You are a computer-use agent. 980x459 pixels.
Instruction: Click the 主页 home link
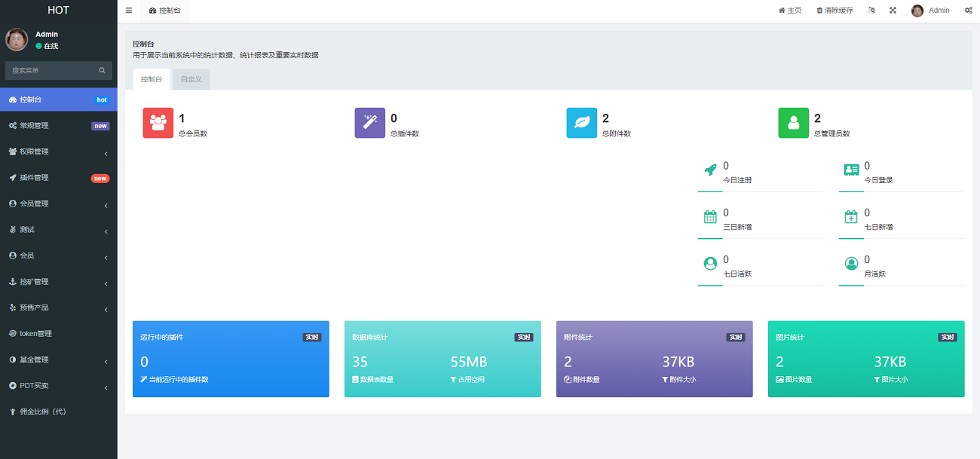click(x=790, y=11)
